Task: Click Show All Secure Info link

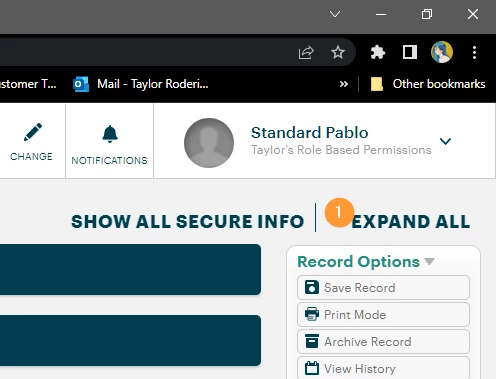Action: [188, 222]
